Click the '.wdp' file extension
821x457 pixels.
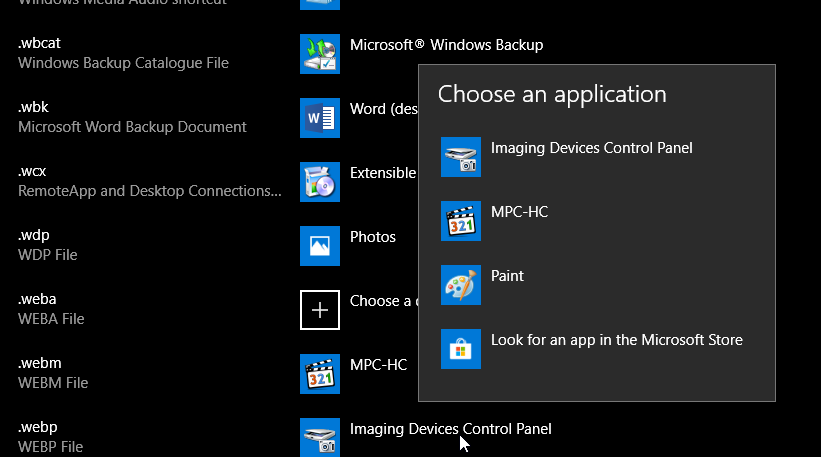(x=34, y=235)
